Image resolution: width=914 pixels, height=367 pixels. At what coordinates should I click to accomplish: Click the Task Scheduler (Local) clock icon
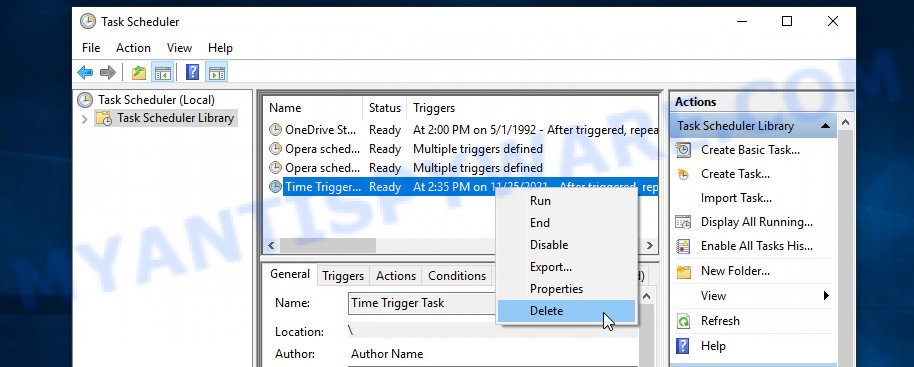click(x=85, y=100)
